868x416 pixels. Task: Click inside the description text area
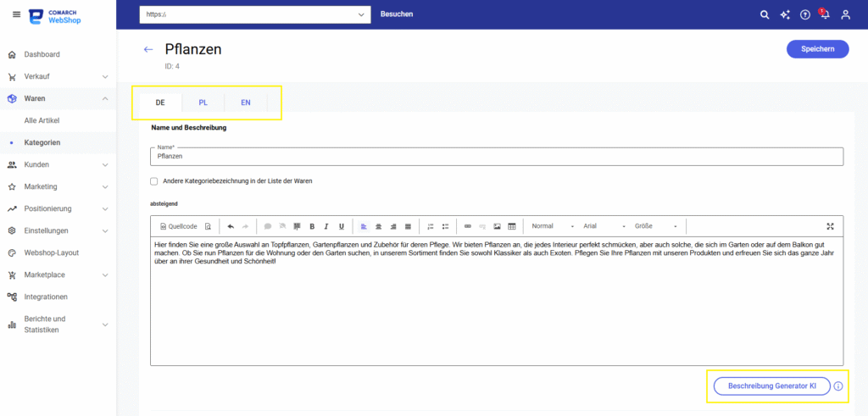pos(497,302)
